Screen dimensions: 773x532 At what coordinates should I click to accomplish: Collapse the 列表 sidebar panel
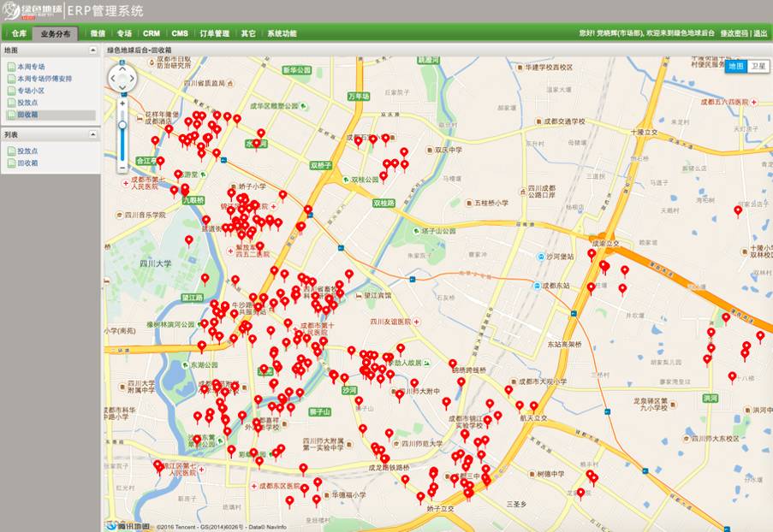(92, 134)
